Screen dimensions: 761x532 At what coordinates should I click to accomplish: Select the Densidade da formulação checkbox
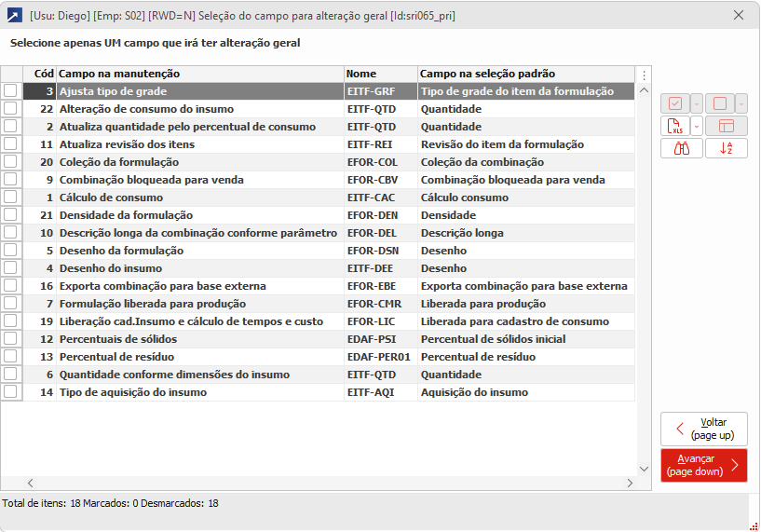click(x=10, y=214)
